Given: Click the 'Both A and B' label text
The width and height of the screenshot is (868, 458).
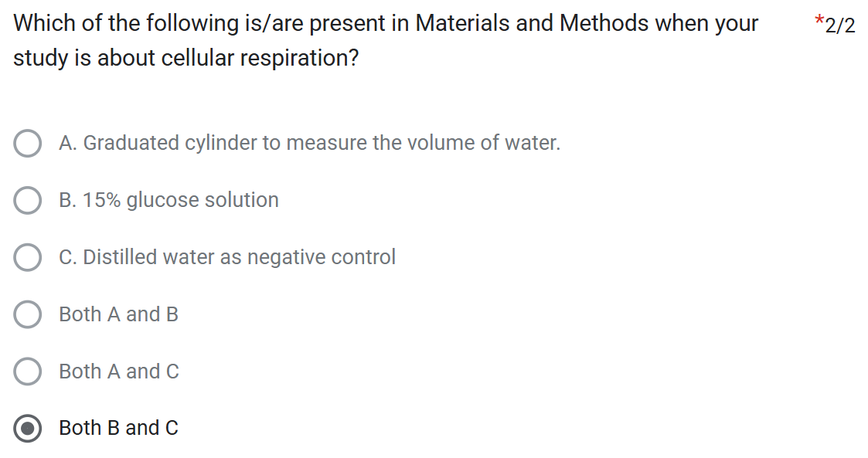Looking at the screenshot, I should point(118,314).
